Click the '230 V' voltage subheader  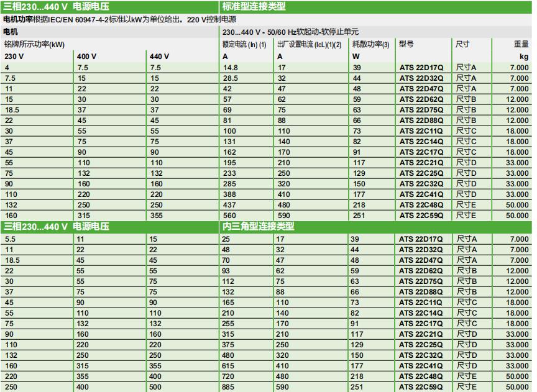click(14, 57)
